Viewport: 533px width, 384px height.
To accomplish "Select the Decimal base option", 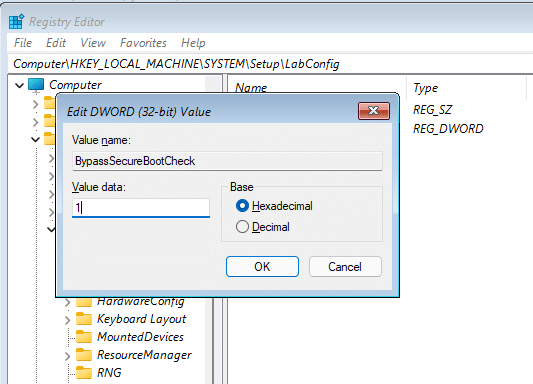I will pyautogui.click(x=262, y=227).
